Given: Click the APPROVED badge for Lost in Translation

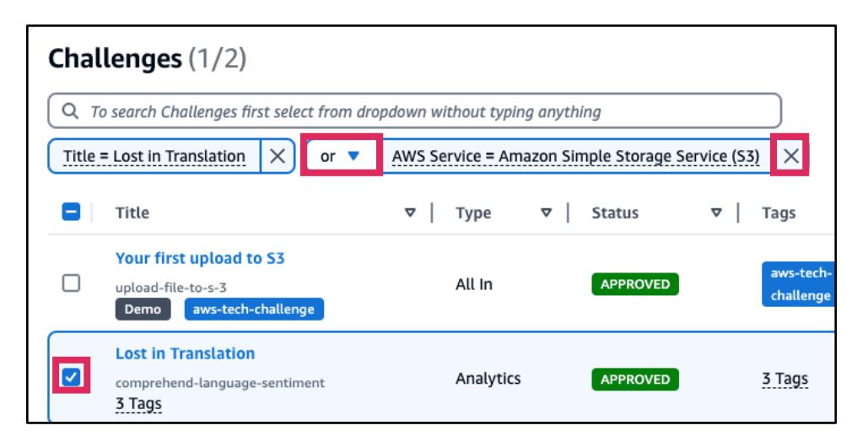Looking at the screenshot, I should pyautogui.click(x=634, y=380).
